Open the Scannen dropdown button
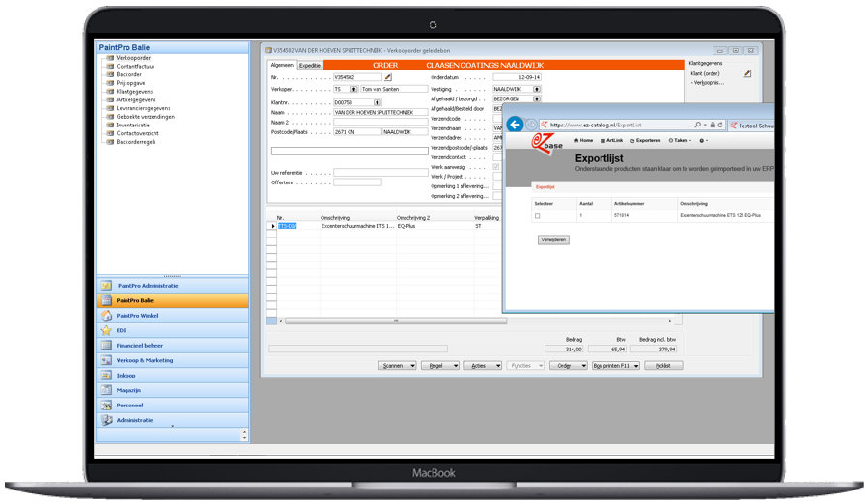 coord(399,366)
